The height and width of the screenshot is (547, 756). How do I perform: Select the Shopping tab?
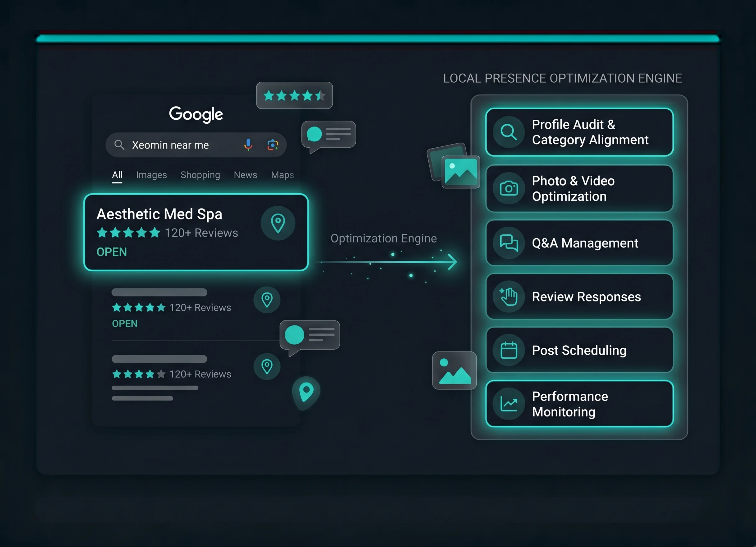tap(200, 175)
